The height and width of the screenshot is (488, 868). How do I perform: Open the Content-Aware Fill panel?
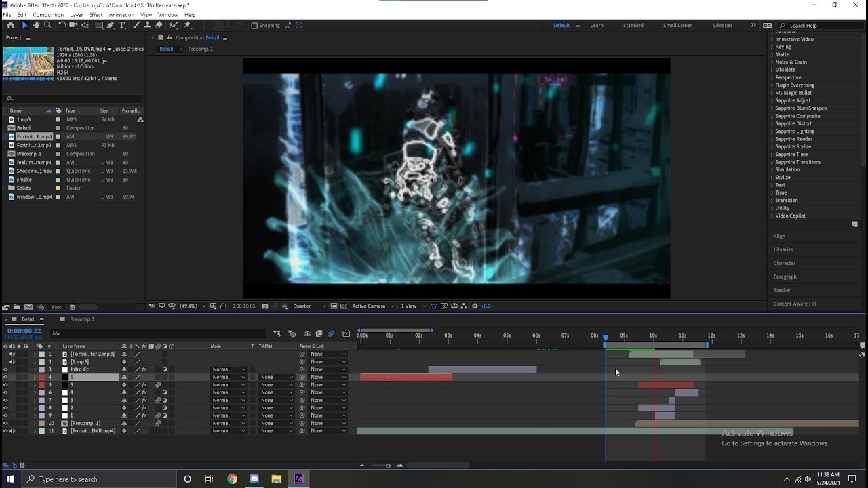tap(795, 304)
